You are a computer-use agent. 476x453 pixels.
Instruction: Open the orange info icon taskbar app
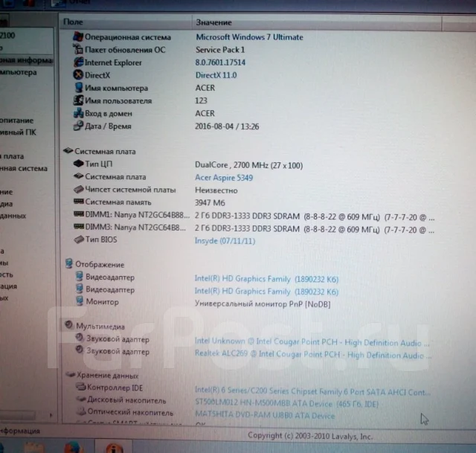pos(114,448)
